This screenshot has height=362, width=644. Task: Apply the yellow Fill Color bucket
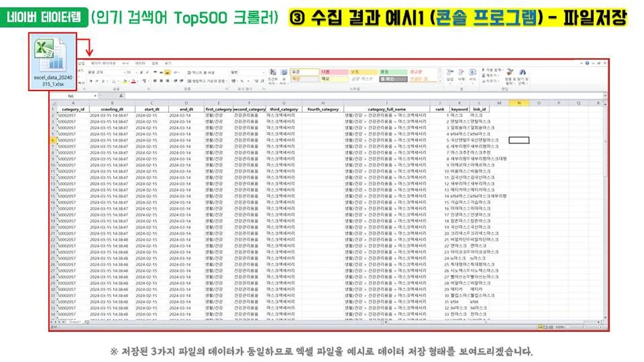point(125,81)
